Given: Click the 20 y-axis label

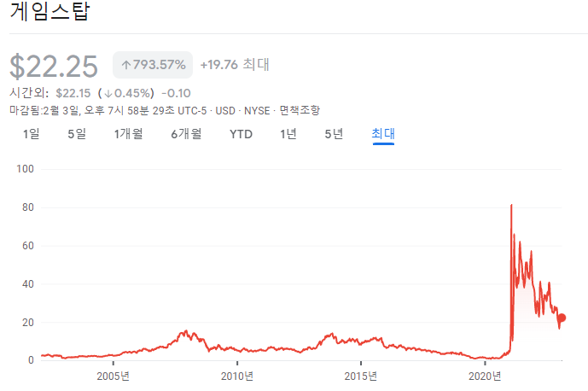Looking at the screenshot, I should (x=28, y=323).
